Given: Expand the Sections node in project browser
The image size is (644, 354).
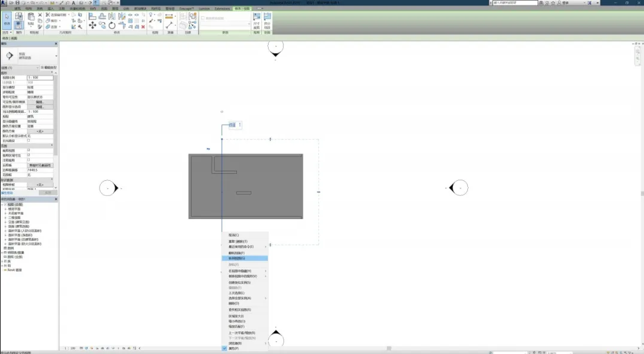Looking at the screenshot, I should point(6,226).
